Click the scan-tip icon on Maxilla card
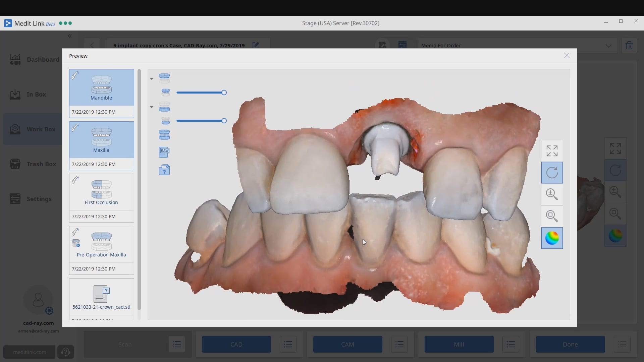This screenshot has height=362, width=644. click(75, 128)
